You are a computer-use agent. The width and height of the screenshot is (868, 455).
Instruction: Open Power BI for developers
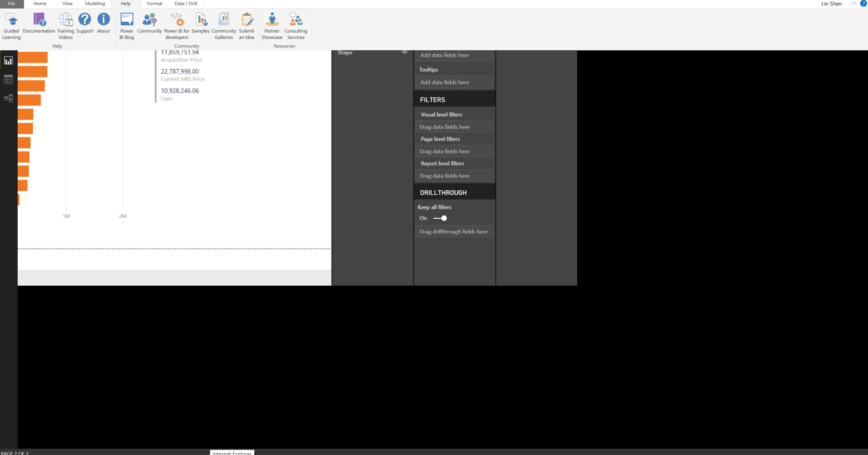[x=177, y=26]
